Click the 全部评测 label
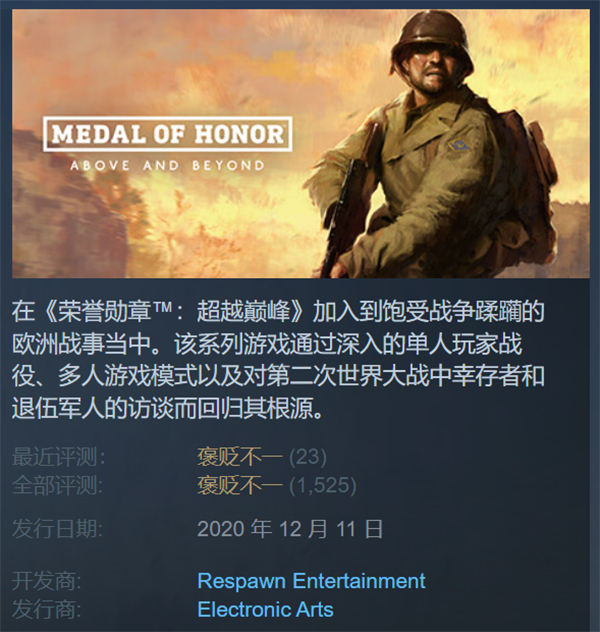 point(58,485)
